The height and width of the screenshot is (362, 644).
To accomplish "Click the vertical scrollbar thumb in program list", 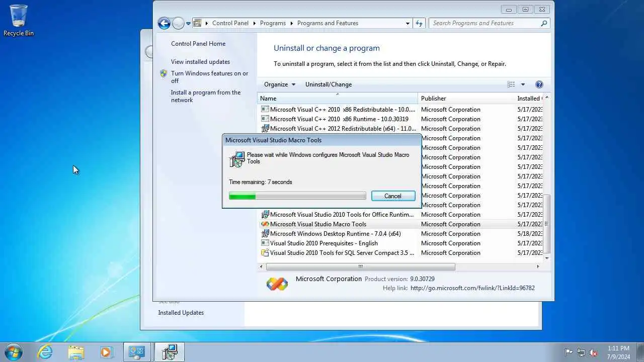I will coord(547,224).
